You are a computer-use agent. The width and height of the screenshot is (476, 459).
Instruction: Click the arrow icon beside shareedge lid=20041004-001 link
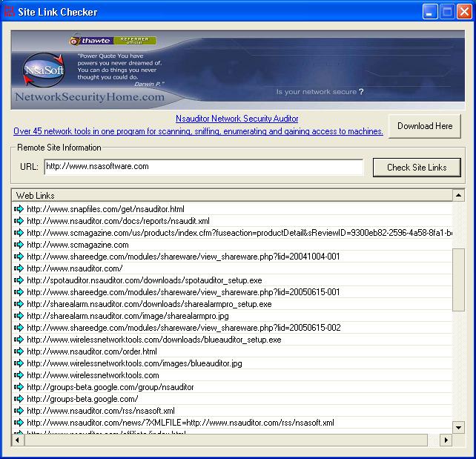19,257
